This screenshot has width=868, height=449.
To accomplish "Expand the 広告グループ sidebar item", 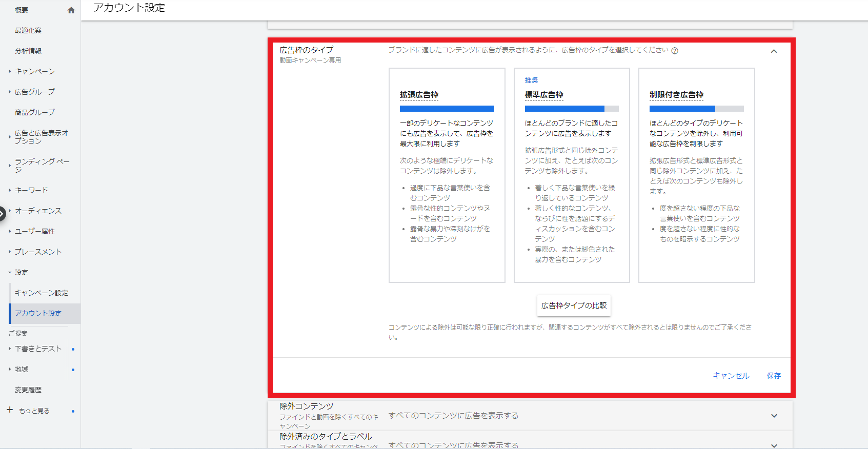I will click(35, 92).
